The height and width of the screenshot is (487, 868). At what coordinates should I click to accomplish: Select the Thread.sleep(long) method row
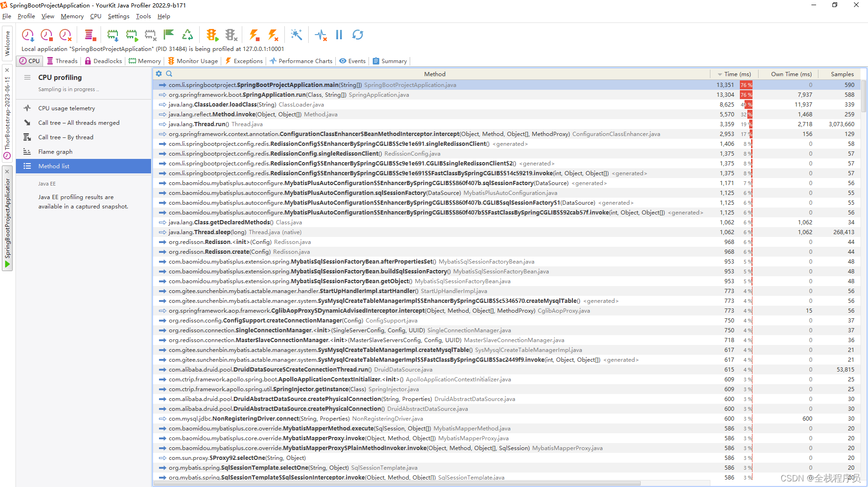[x=506, y=232]
